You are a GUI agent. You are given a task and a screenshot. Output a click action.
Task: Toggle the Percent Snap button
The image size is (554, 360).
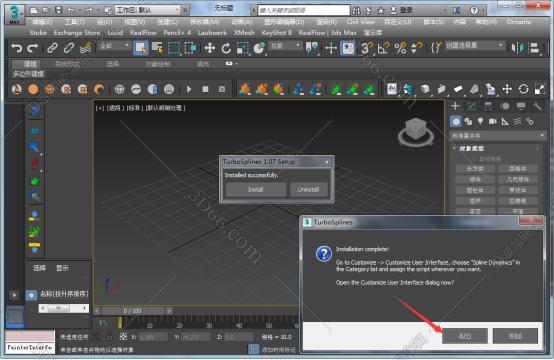400,48
